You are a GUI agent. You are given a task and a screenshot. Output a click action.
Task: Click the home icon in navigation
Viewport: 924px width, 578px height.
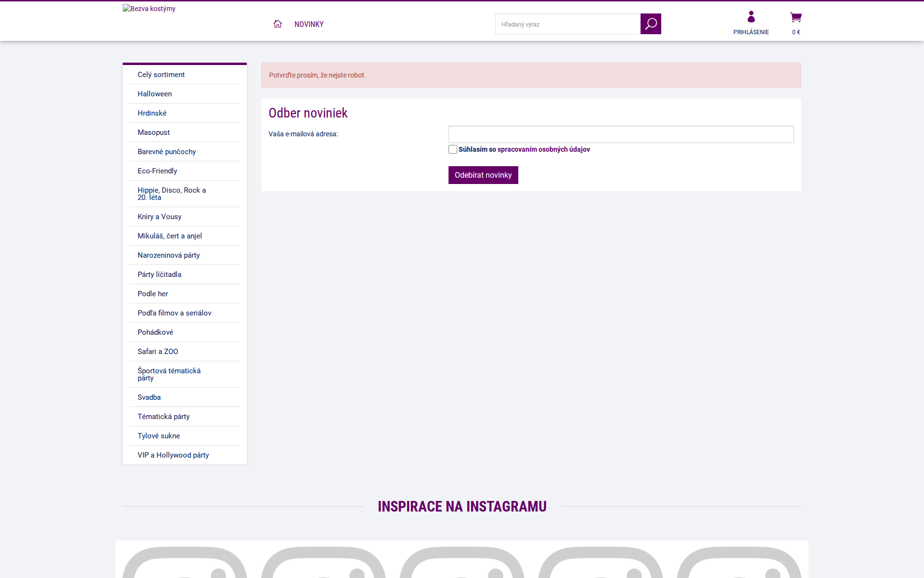pos(278,24)
